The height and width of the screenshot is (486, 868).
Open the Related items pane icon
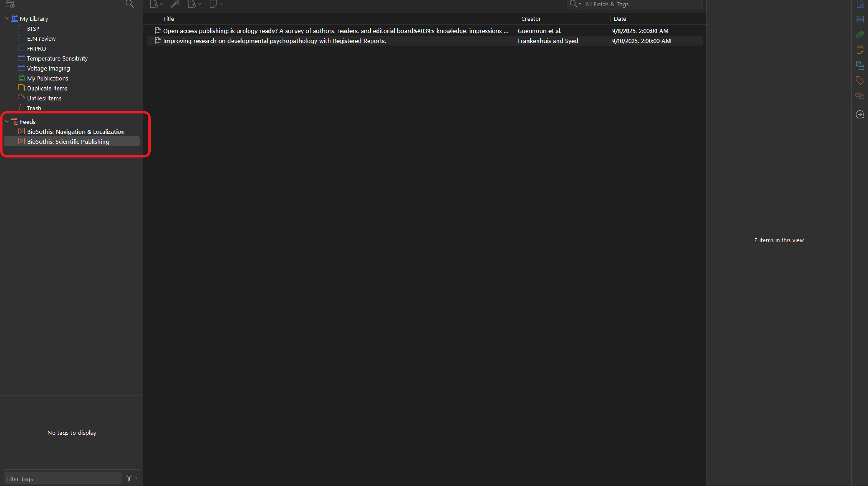coord(860,96)
